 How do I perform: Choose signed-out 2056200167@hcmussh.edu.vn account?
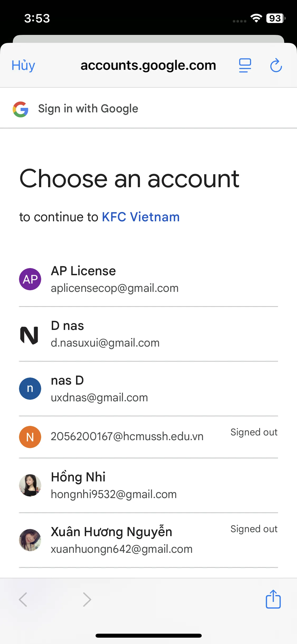coord(127,436)
